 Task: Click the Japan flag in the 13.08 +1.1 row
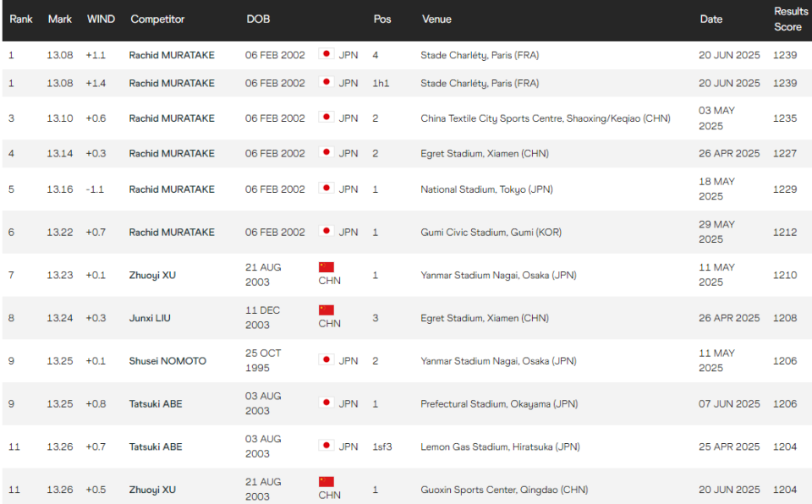click(x=326, y=54)
